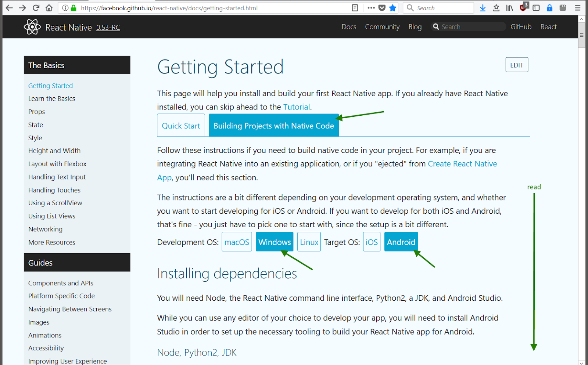Open the Props sidebar link

click(x=36, y=112)
